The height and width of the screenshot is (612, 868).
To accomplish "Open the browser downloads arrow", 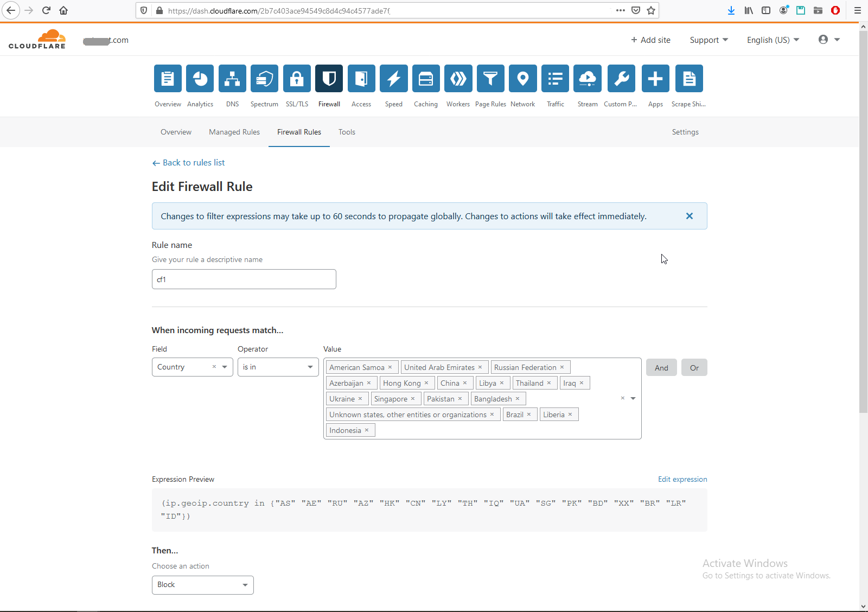I will click(731, 10).
